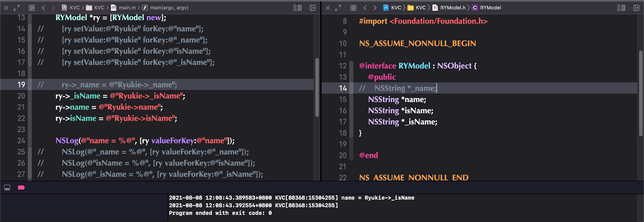Viewport: 644px width, 222px height.
Task: Select RYModel.h in right breadcrumb
Action: coord(449,8)
